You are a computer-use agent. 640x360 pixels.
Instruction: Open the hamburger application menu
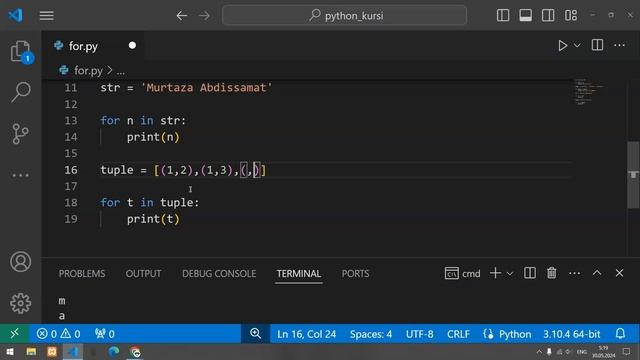(47, 16)
